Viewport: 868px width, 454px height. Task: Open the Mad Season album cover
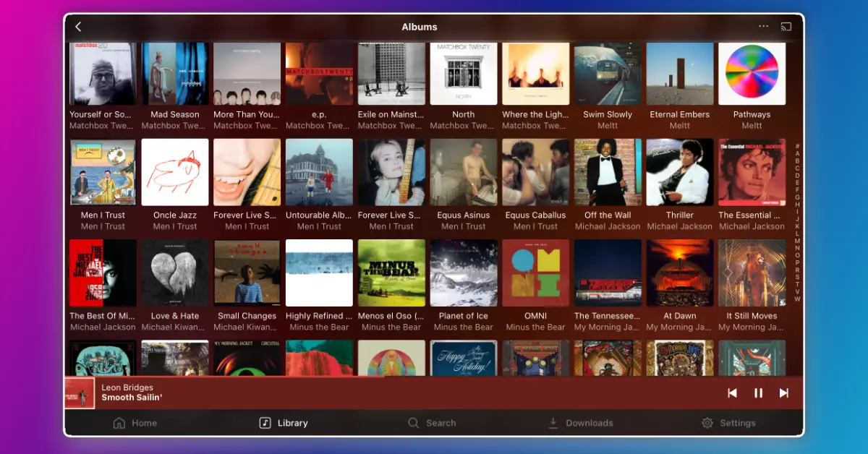pos(175,74)
